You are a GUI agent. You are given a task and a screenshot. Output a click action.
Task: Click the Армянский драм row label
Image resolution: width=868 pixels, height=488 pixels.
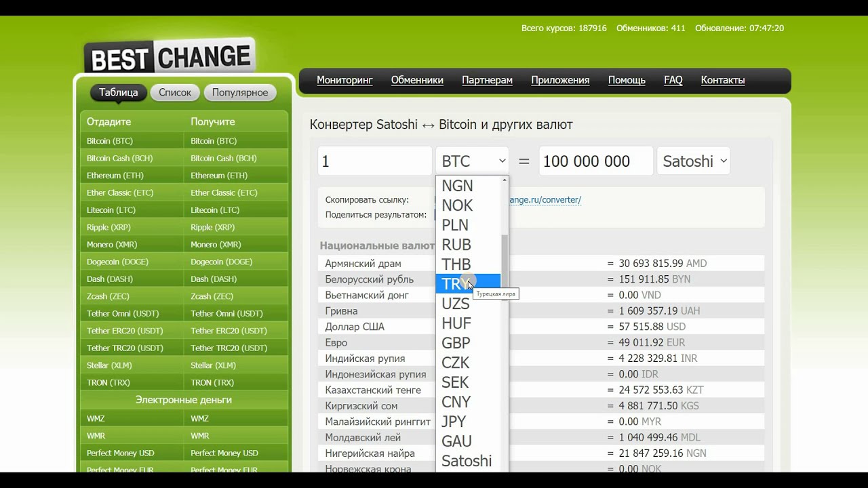(x=363, y=264)
